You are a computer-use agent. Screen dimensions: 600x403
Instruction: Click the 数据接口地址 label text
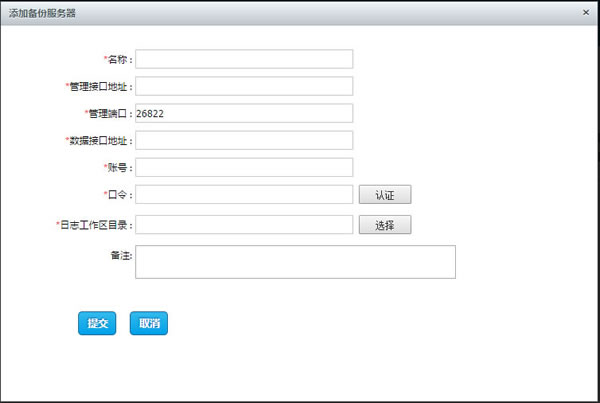click(100, 141)
